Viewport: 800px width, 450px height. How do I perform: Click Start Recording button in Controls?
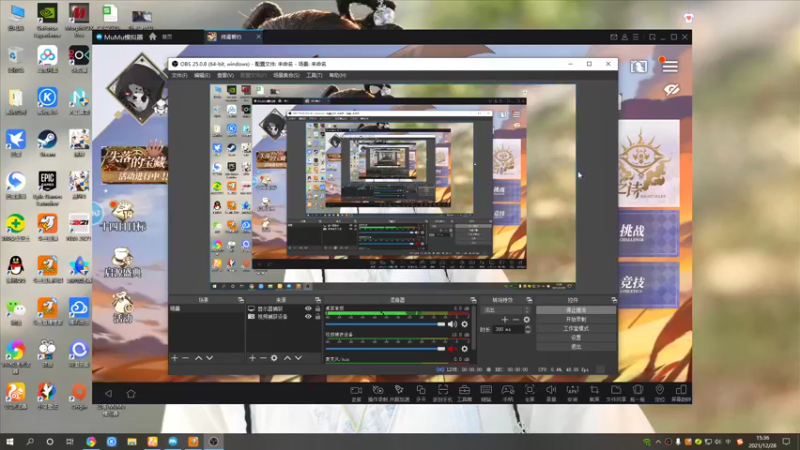click(x=576, y=319)
